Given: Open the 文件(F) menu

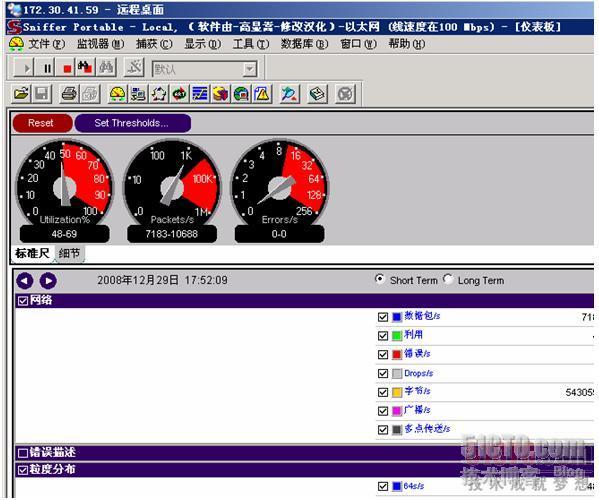Looking at the screenshot, I should pos(47,44).
